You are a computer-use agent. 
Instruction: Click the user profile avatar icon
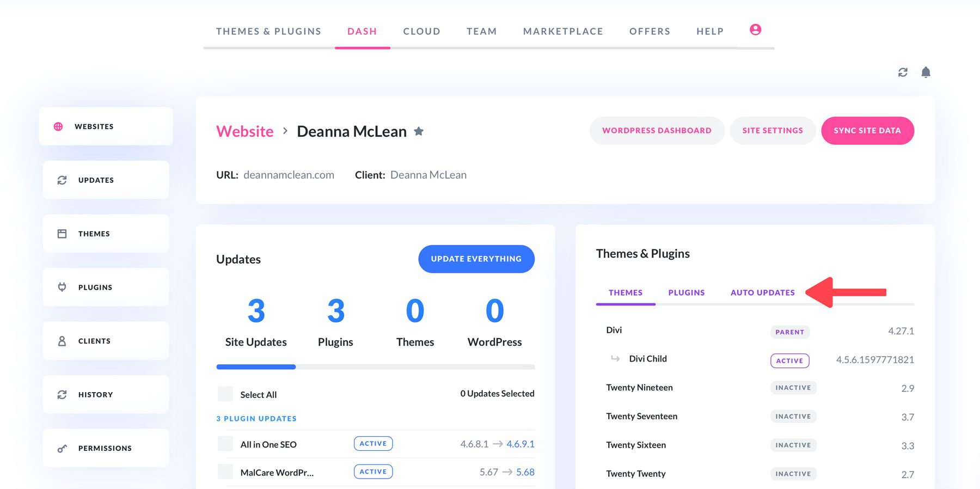(755, 30)
